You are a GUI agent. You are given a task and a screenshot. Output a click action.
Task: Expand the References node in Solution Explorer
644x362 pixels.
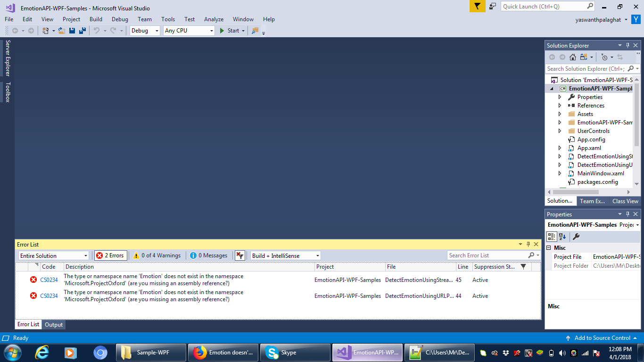click(560, 105)
